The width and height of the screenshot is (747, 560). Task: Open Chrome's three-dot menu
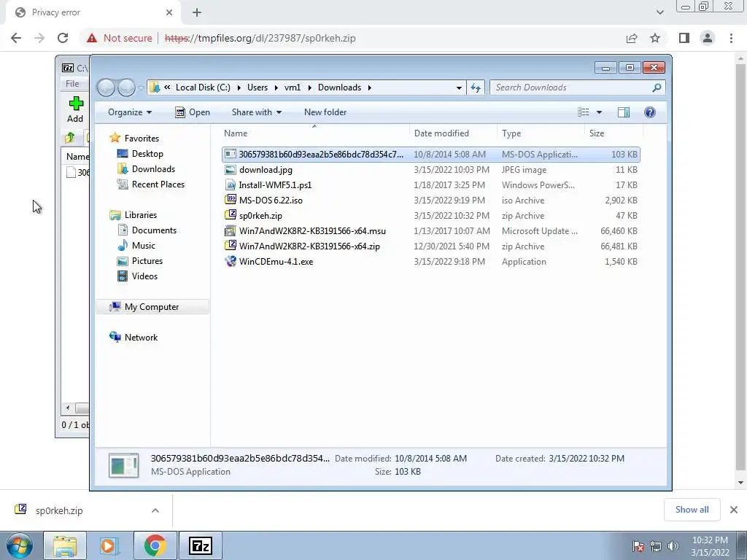tap(731, 38)
